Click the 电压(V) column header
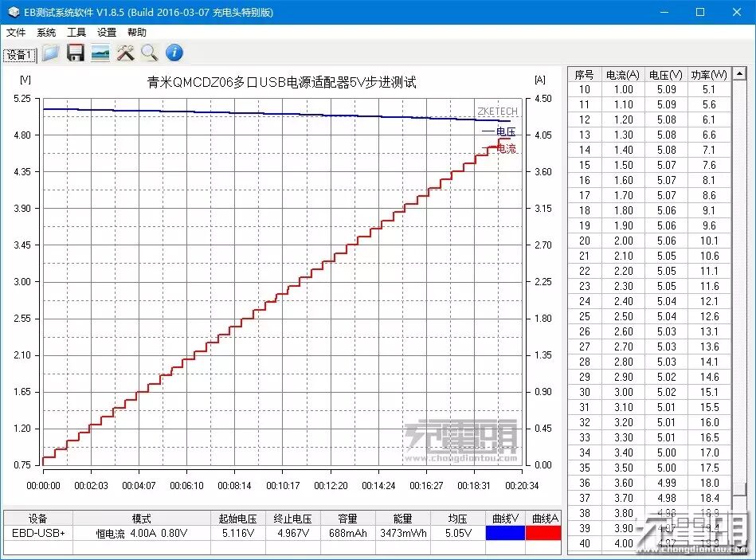The height and width of the screenshot is (560, 756). click(x=666, y=75)
